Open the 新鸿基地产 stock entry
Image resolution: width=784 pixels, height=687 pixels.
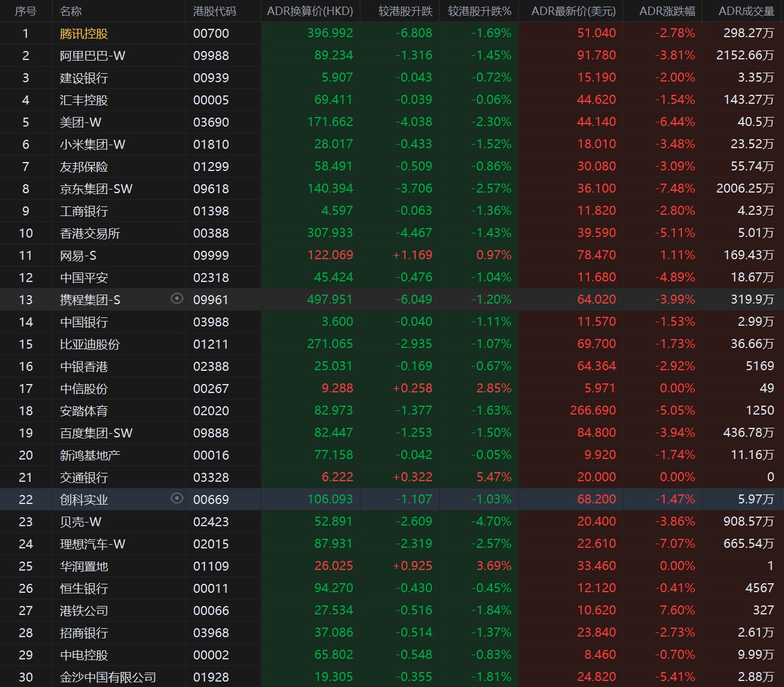[90, 455]
